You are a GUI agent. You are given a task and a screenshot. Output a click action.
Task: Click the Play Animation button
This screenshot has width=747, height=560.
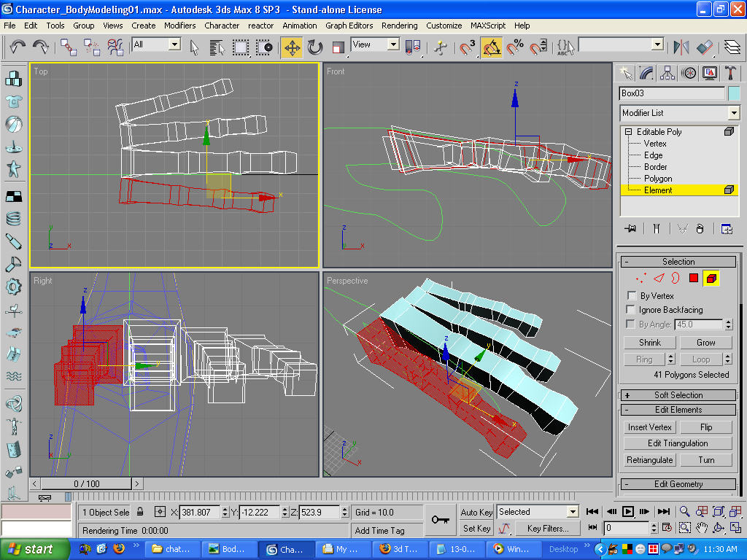628,511
